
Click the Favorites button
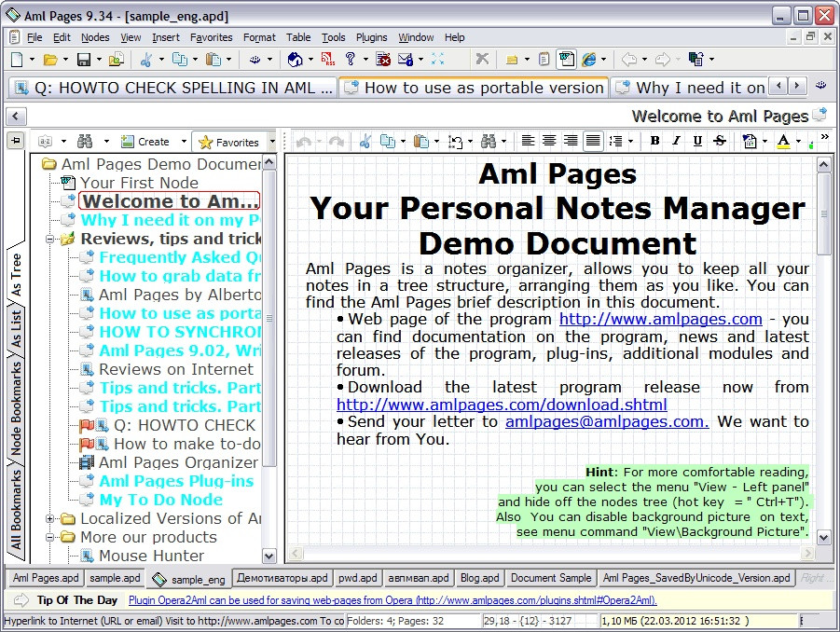tap(228, 142)
